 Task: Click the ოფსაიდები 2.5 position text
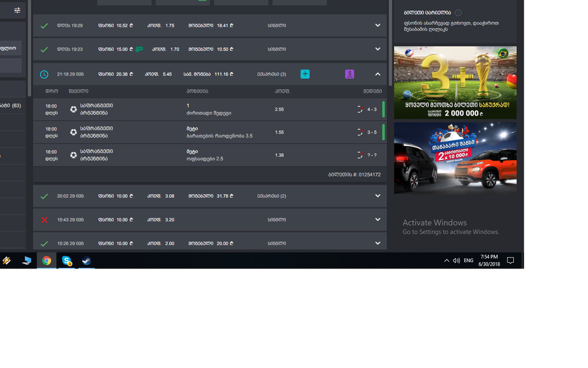[205, 159]
